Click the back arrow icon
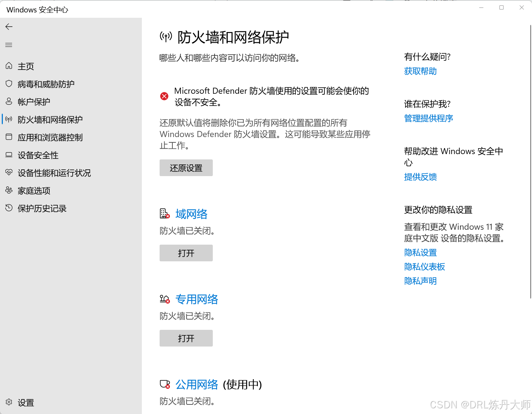The height and width of the screenshot is (414, 532). (x=9, y=27)
